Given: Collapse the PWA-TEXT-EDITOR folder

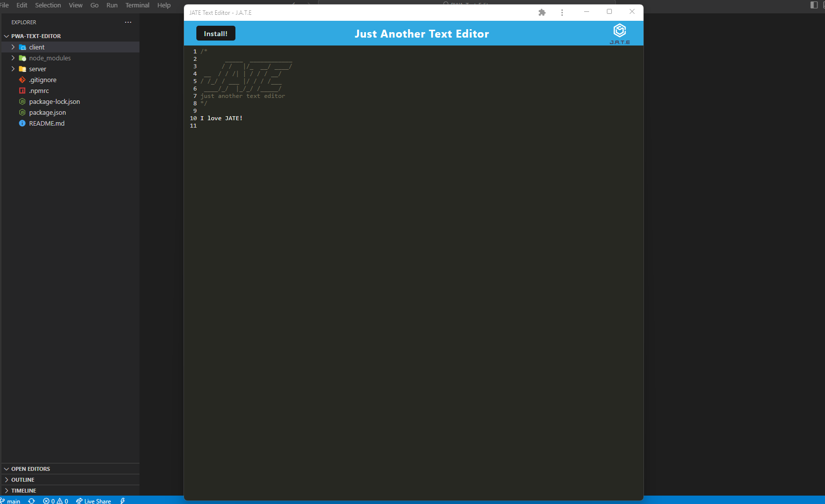Looking at the screenshot, I should tap(6, 36).
